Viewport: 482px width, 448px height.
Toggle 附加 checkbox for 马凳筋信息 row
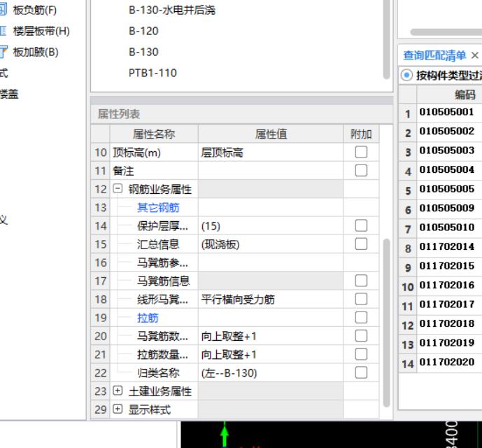361,281
